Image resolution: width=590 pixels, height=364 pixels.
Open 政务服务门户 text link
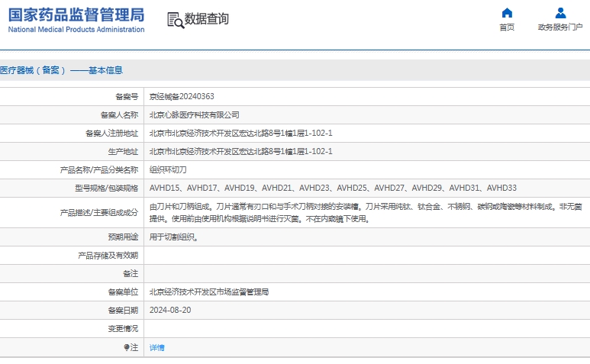[x=560, y=27]
